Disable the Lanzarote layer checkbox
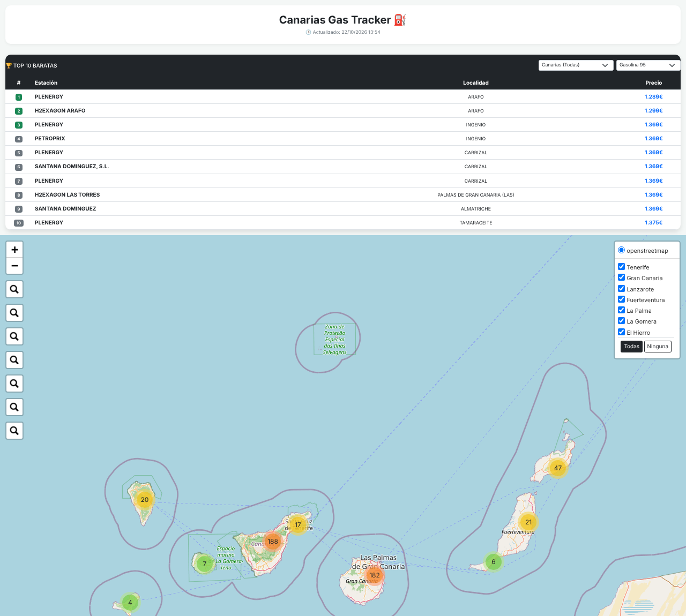Viewport: 686px width, 616px height. point(622,289)
